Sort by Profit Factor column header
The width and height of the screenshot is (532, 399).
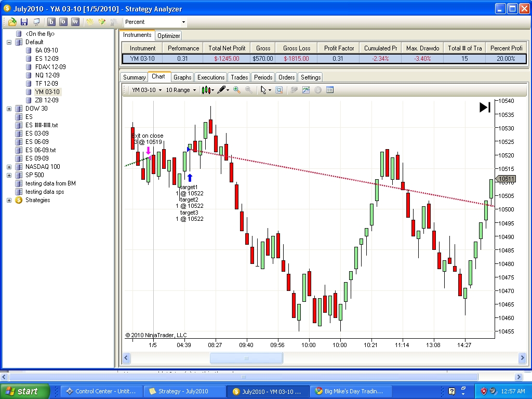point(339,48)
